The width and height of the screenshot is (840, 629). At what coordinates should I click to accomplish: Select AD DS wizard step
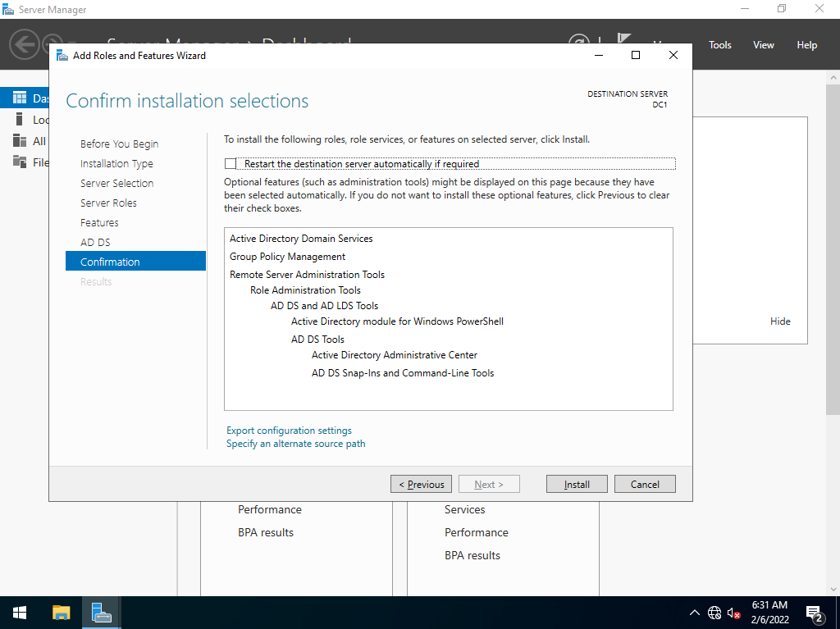pos(95,242)
